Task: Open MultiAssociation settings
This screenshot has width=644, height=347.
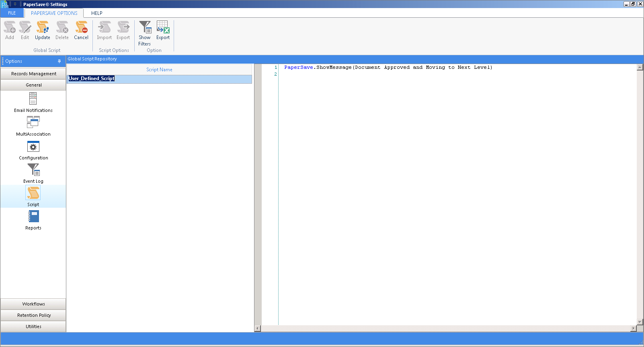Action: point(33,126)
